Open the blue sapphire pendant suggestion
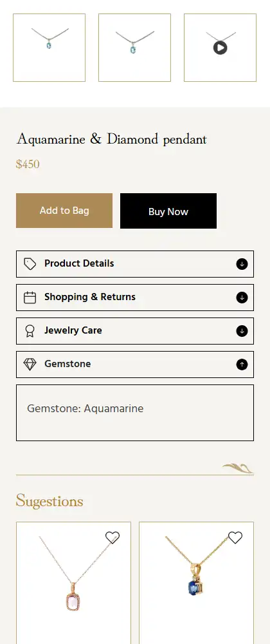The image size is (270, 644). pyautogui.click(x=196, y=583)
